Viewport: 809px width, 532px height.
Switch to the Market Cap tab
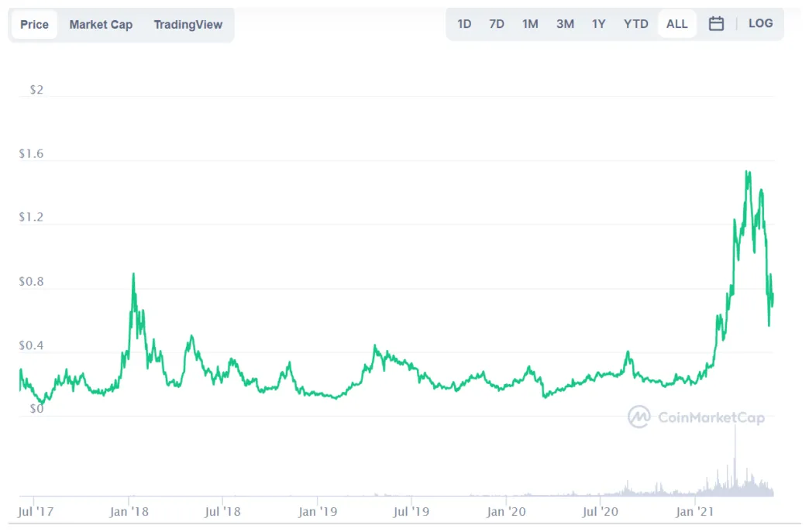[x=101, y=24]
